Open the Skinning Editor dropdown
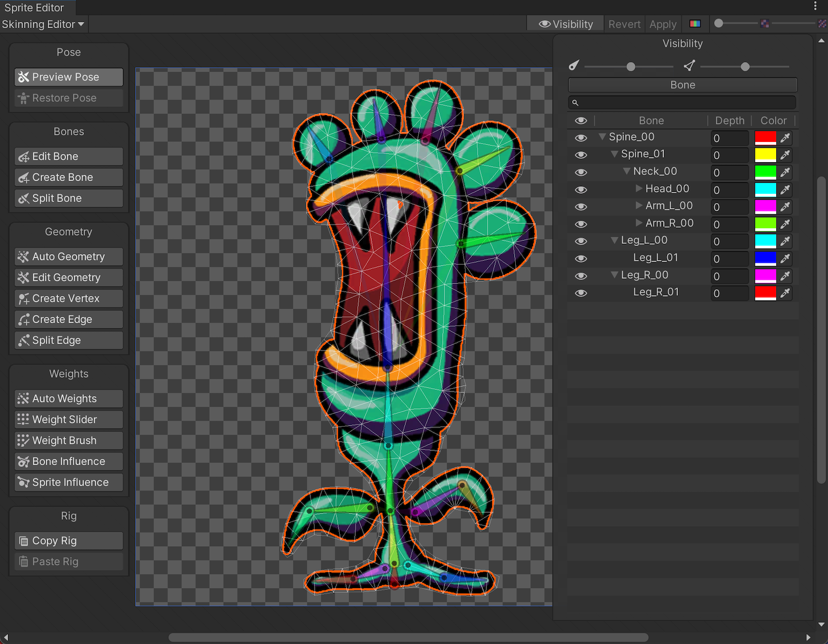This screenshot has height=644, width=828. (x=43, y=24)
